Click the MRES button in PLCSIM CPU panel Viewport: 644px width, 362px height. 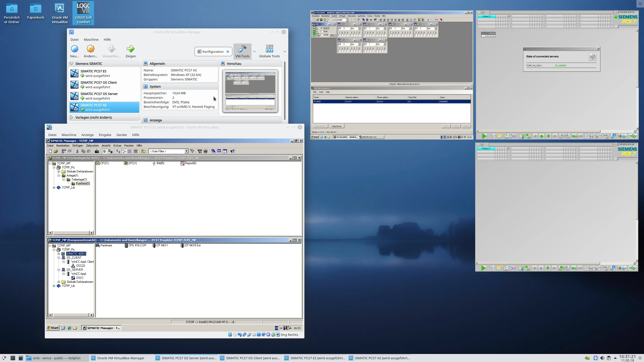(x=333, y=35)
